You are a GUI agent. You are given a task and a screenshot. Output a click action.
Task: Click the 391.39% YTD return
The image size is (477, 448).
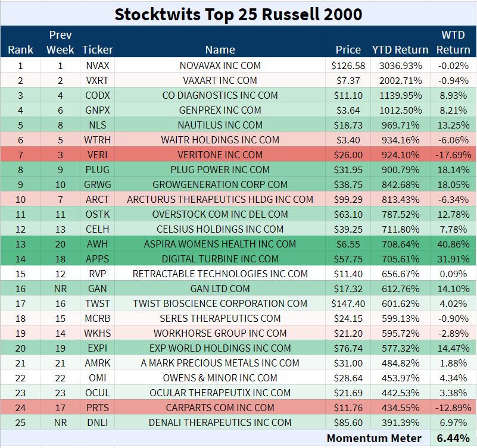pos(400,423)
